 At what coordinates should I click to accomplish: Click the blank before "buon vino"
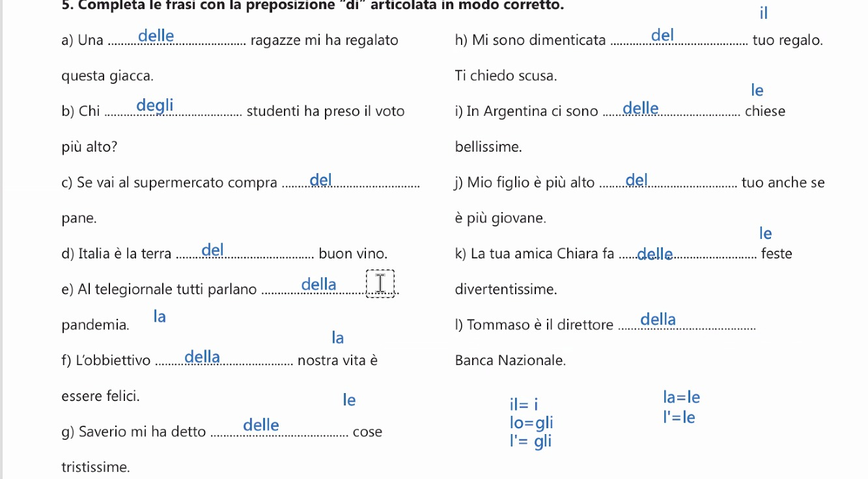click(x=245, y=256)
